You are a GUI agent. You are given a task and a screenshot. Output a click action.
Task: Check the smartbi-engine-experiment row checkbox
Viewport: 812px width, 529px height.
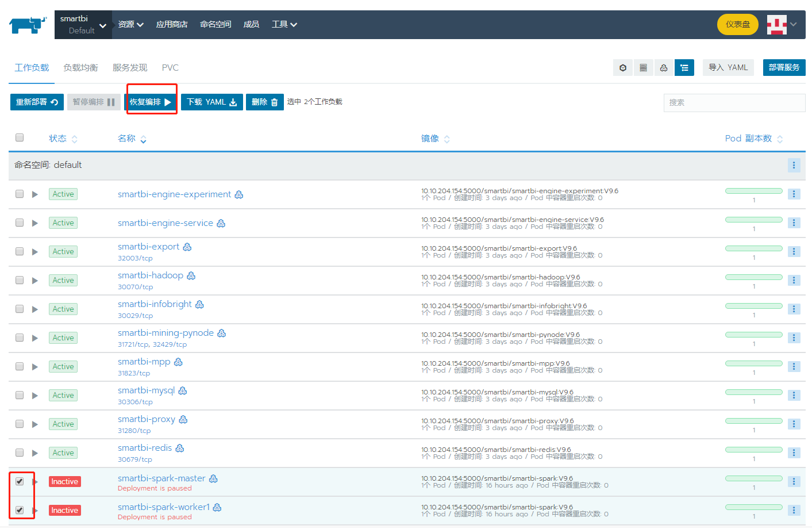20,194
